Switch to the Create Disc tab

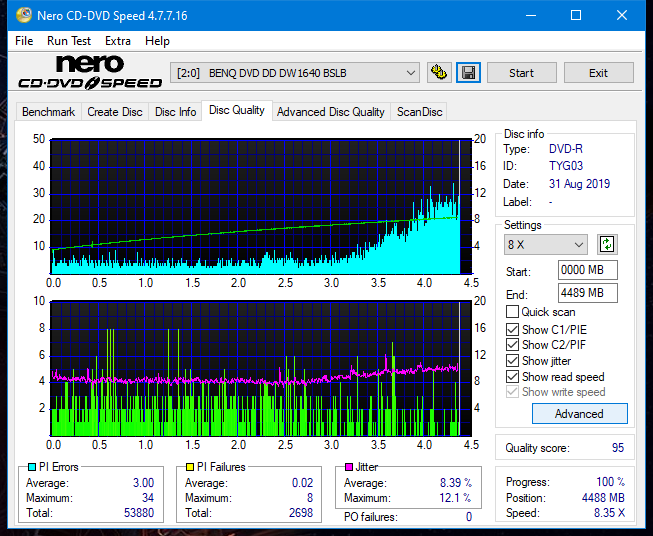coord(115,112)
